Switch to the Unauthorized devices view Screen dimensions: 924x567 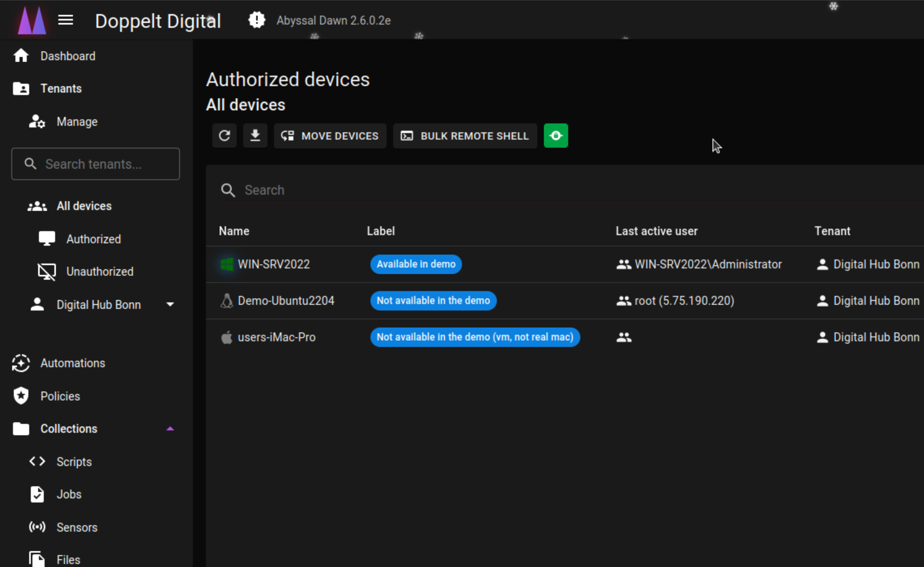click(99, 272)
